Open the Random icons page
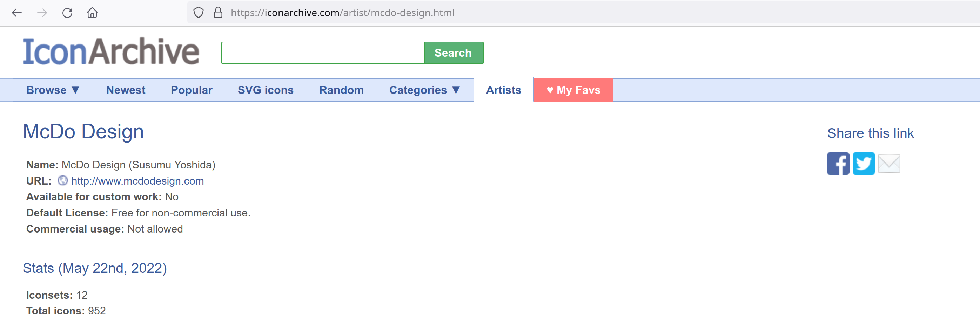 tap(341, 90)
